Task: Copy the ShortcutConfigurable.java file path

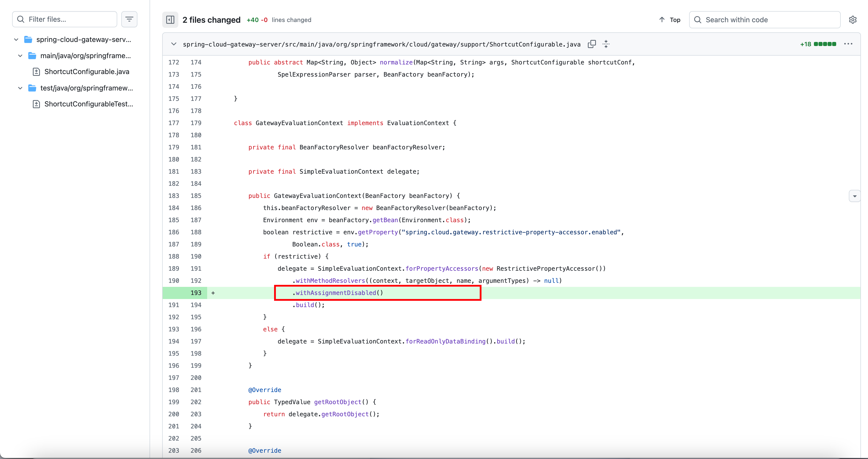Action: coord(592,44)
